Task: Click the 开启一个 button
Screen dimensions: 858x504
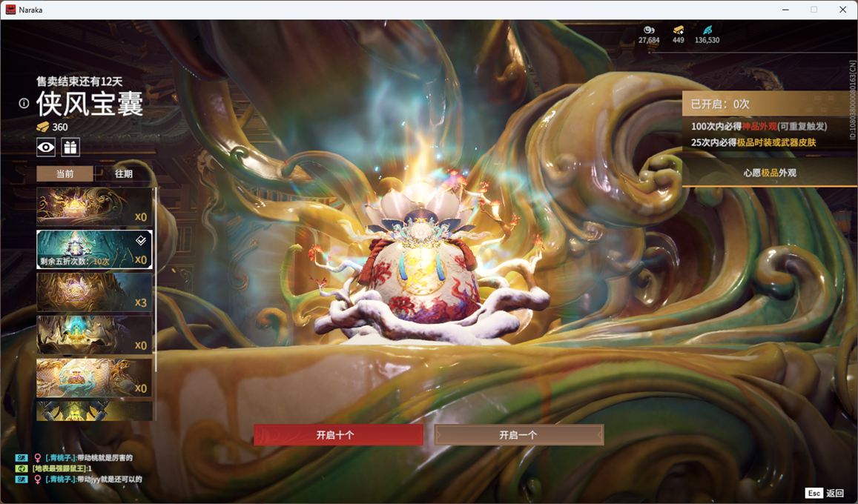Action: [x=519, y=435]
